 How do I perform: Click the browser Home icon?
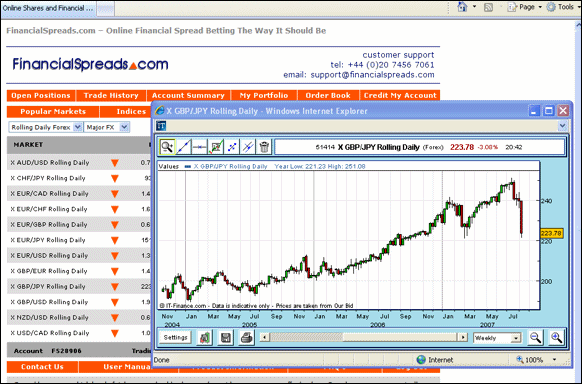point(462,7)
